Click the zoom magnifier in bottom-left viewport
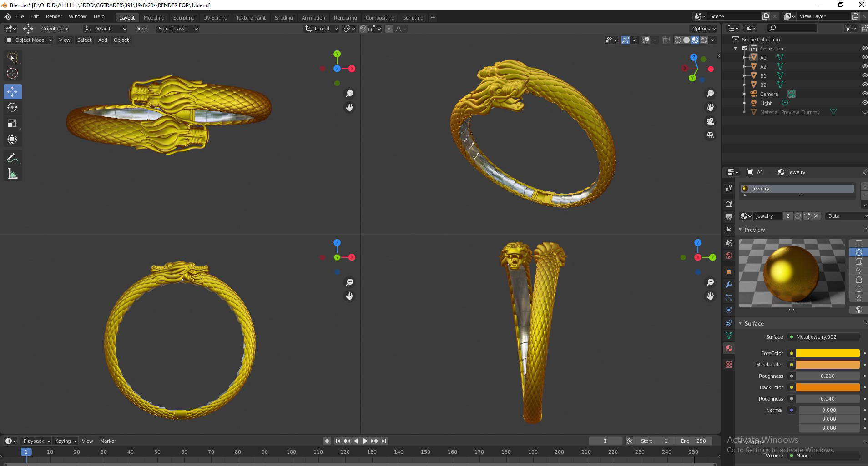 [349, 282]
